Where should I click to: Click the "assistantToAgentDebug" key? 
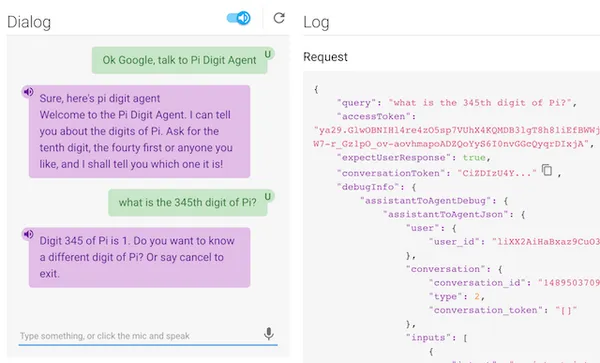click(x=425, y=200)
